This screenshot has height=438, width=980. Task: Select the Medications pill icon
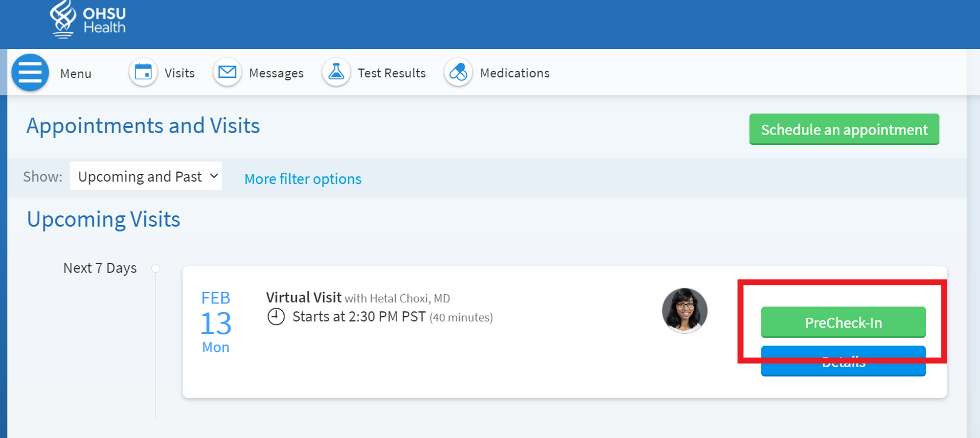point(458,72)
